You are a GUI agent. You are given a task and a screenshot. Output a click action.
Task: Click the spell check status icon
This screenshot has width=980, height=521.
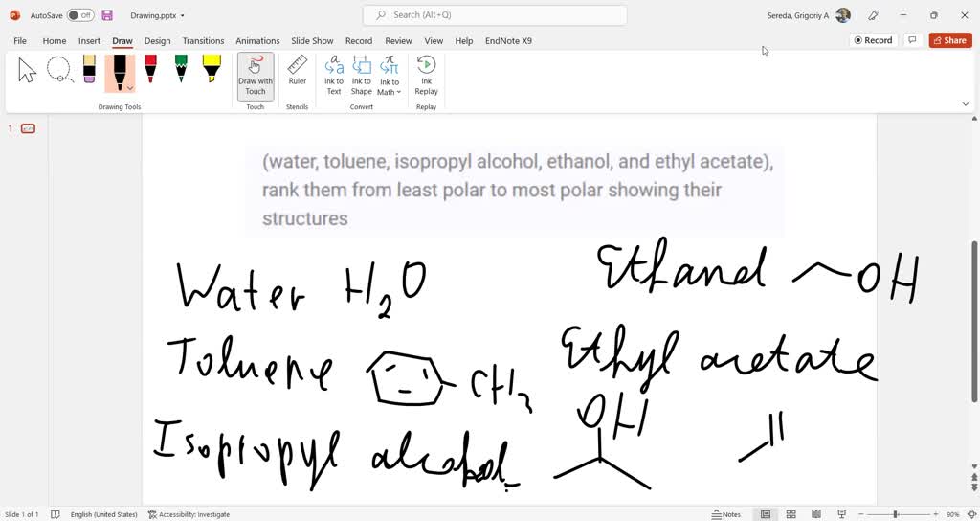coord(55,514)
